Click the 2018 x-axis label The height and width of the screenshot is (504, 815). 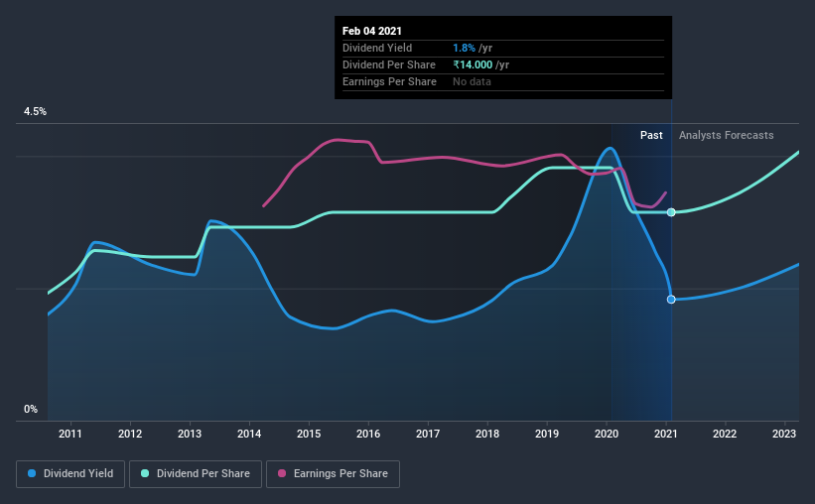tap(487, 434)
